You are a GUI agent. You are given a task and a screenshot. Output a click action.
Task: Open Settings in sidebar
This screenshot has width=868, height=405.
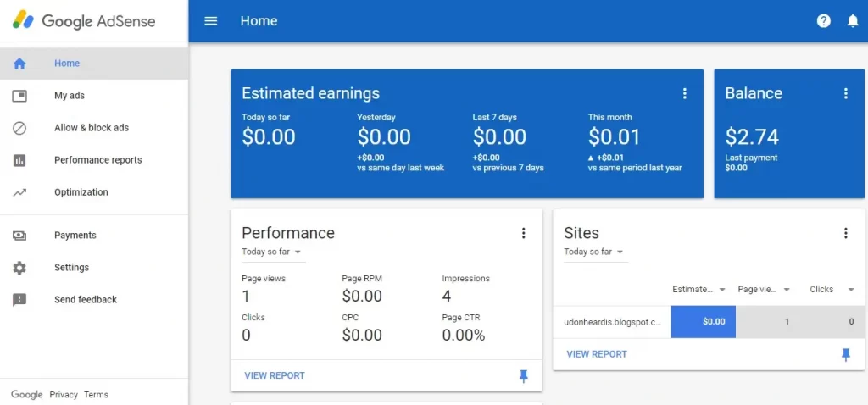click(94, 267)
